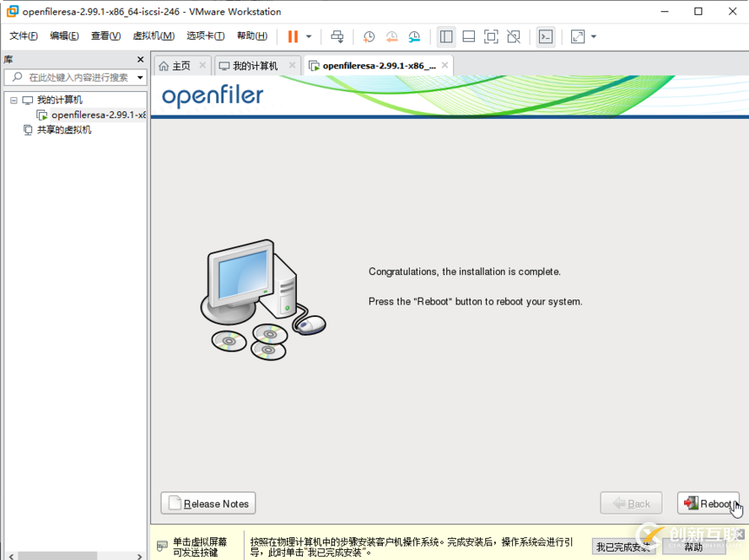Enter full screen mode icon

click(x=491, y=36)
